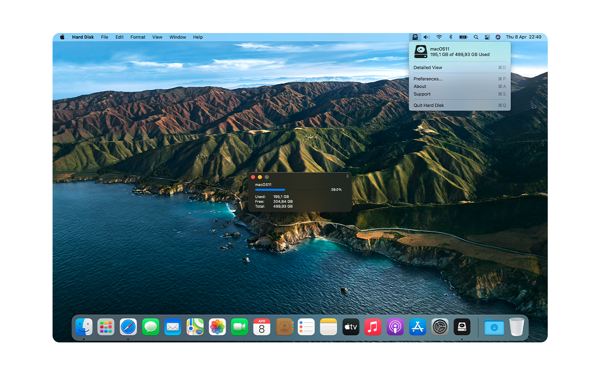Open Control Center in menu bar
This screenshot has height=375, width=600.
(487, 37)
